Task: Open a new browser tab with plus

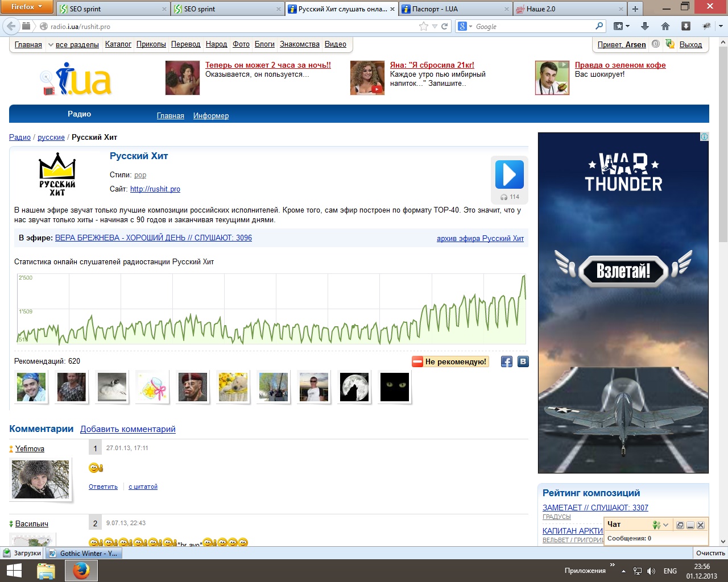Action: pyautogui.click(x=635, y=9)
